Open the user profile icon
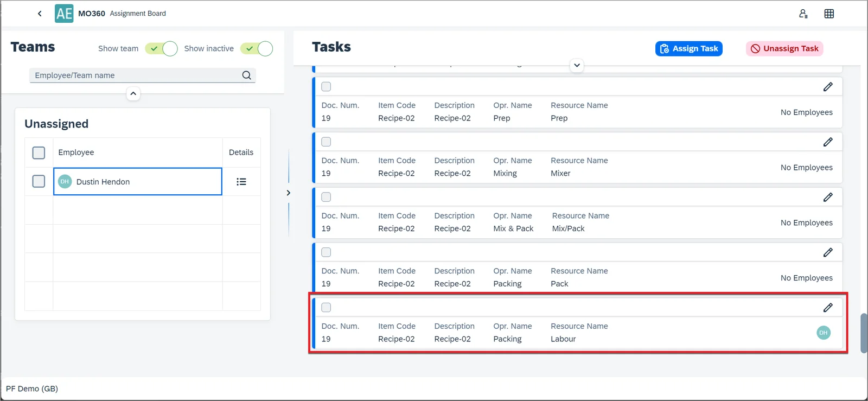 (803, 14)
